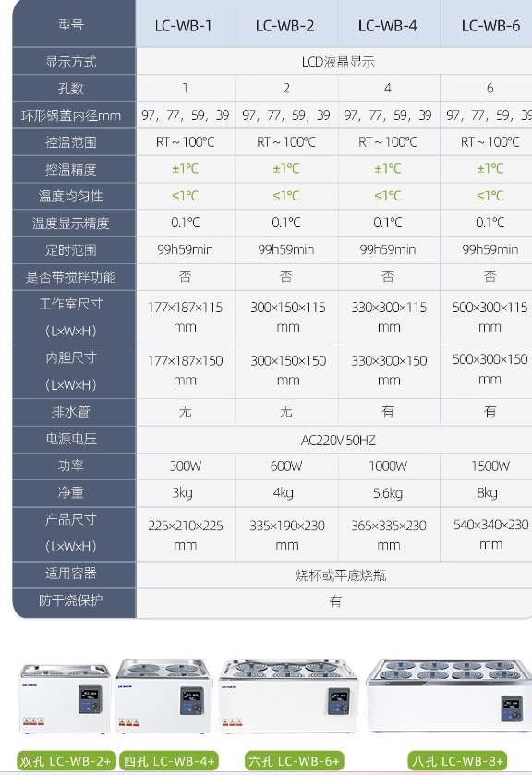Click the 六孔 LC-WB-6+ green label
The image size is (532, 775).
(x=295, y=760)
